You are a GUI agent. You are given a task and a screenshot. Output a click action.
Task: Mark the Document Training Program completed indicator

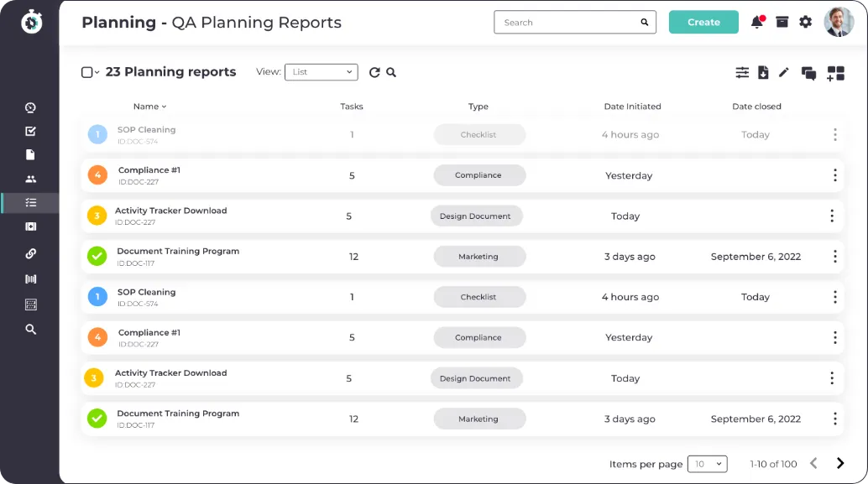pyautogui.click(x=97, y=256)
